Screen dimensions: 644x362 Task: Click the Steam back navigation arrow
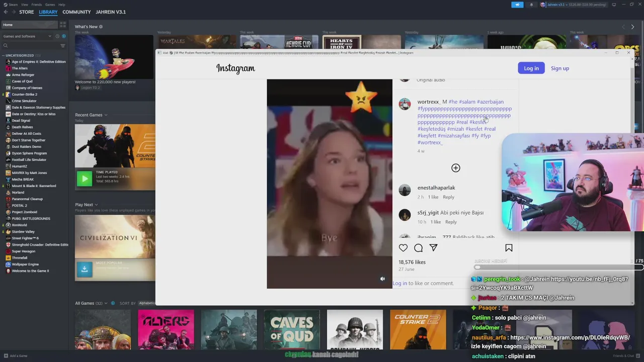(x=6, y=12)
